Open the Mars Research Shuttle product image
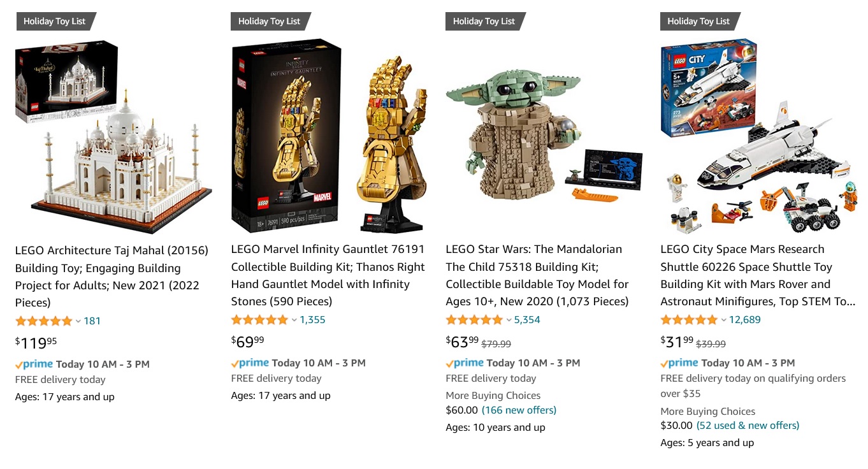This screenshot has width=868, height=469. coord(758,136)
